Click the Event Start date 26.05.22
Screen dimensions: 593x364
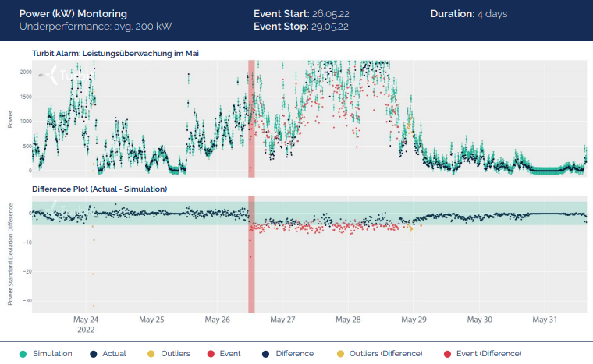[328, 14]
